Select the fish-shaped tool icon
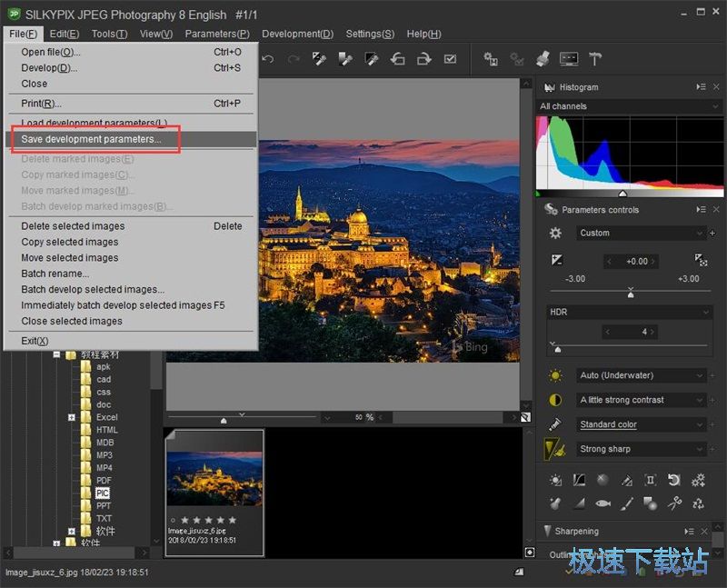This screenshot has height=588, width=727. click(603, 503)
